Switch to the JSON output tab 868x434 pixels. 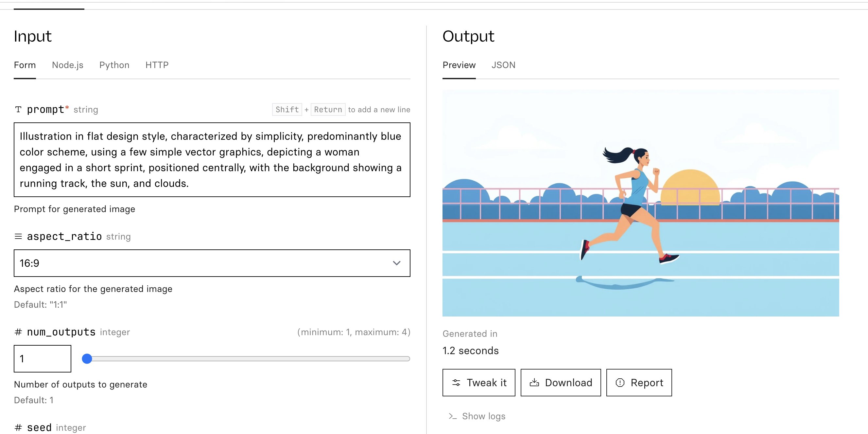(503, 65)
